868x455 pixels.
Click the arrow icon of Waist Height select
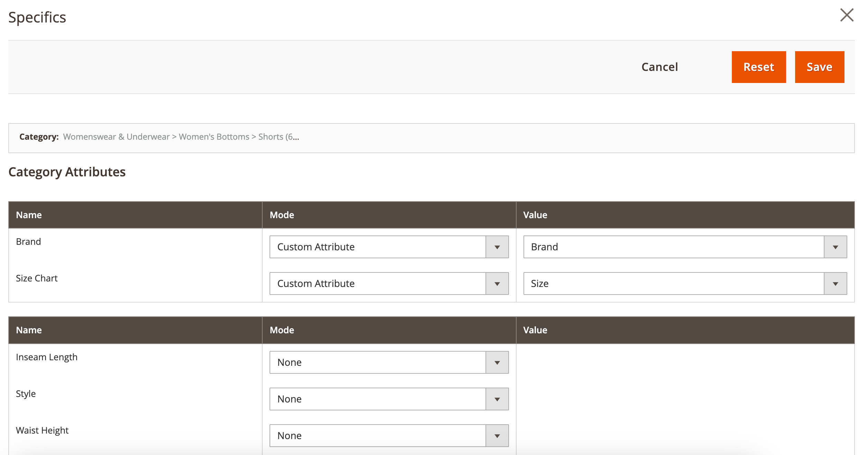coord(497,436)
